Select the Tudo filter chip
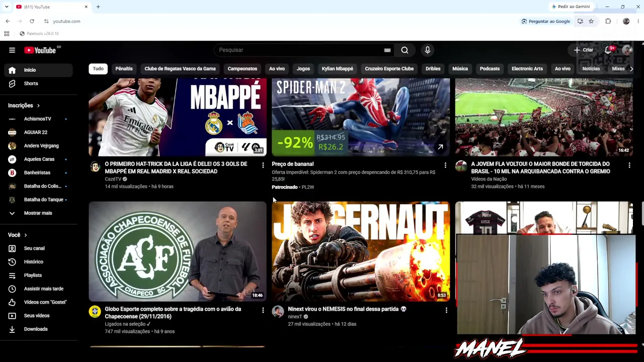 [98, 69]
